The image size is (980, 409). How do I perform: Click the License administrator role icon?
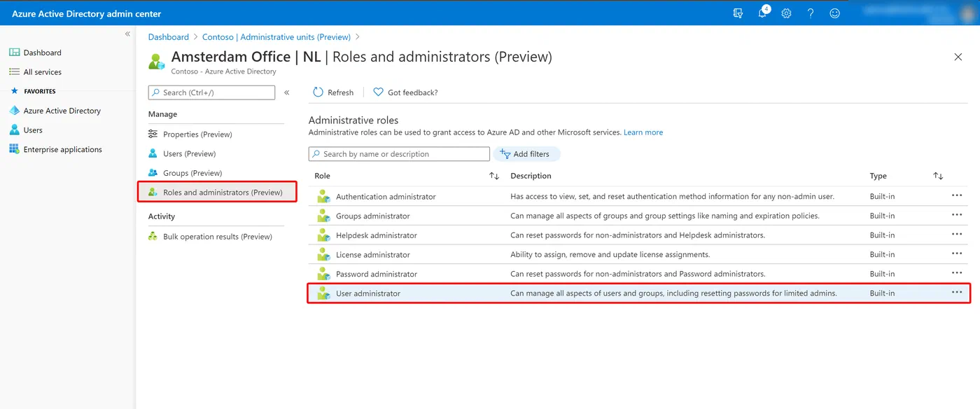323,255
